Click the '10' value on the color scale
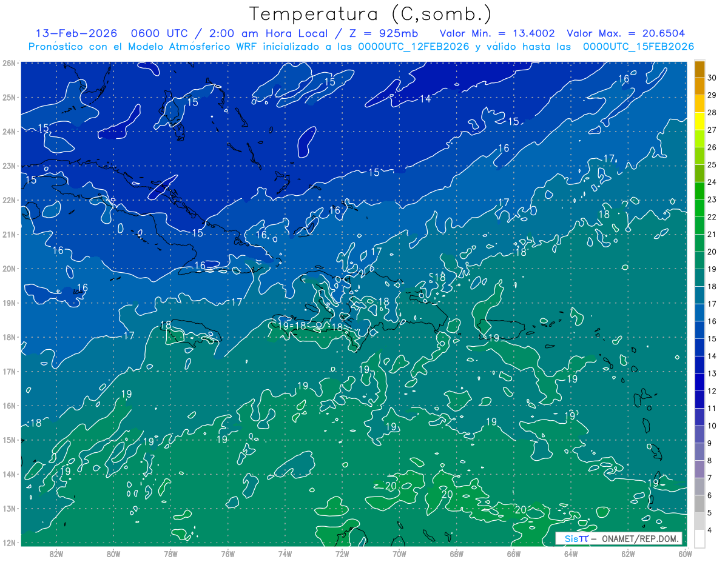This screenshot has width=728, height=562. pos(712,426)
